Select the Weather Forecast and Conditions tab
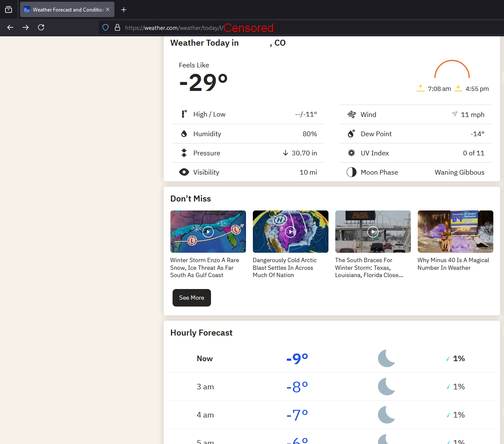Image resolution: width=504 pixels, height=444 pixels. [64, 9]
